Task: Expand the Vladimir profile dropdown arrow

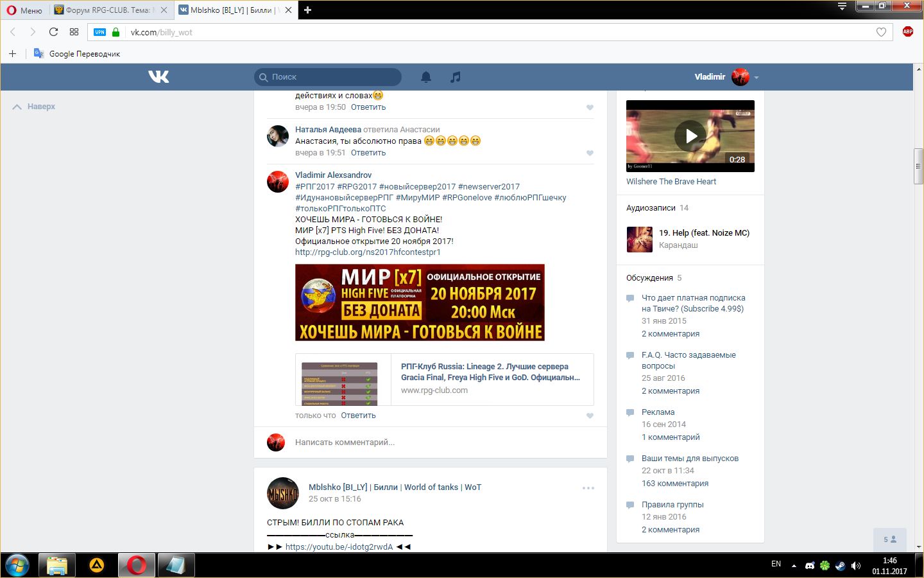Action: click(x=757, y=78)
